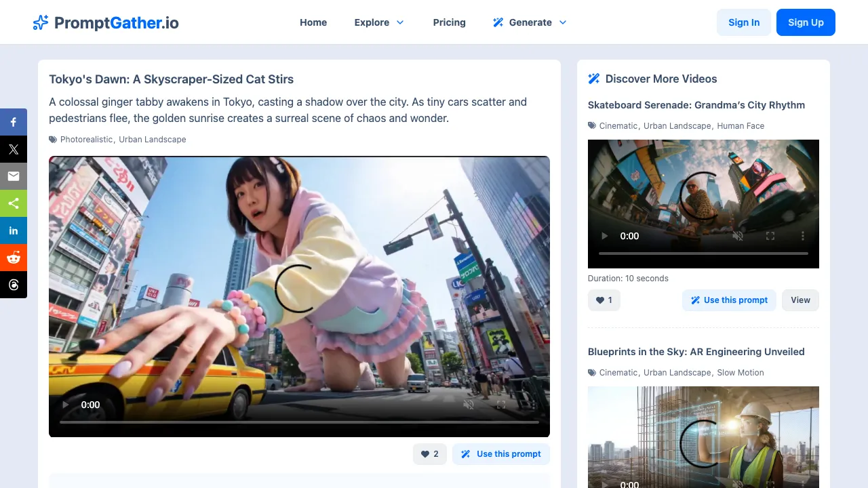Image resolution: width=868 pixels, height=488 pixels.
Task: Go to the Home menu item
Action: tap(313, 22)
